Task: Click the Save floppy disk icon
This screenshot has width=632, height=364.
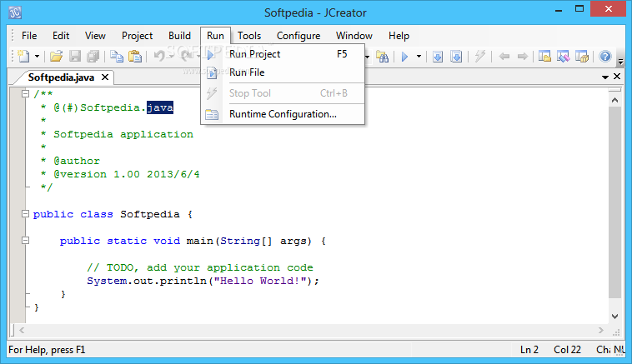Action: (x=75, y=57)
